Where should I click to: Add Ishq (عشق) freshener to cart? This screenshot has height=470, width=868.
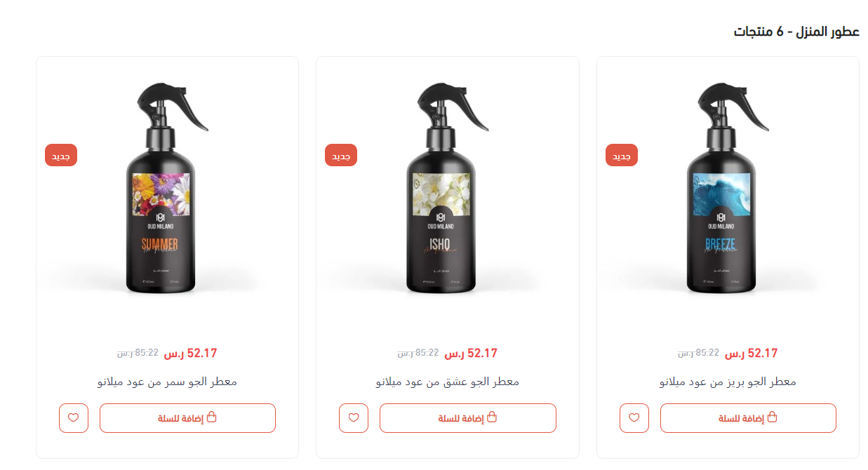[468, 418]
